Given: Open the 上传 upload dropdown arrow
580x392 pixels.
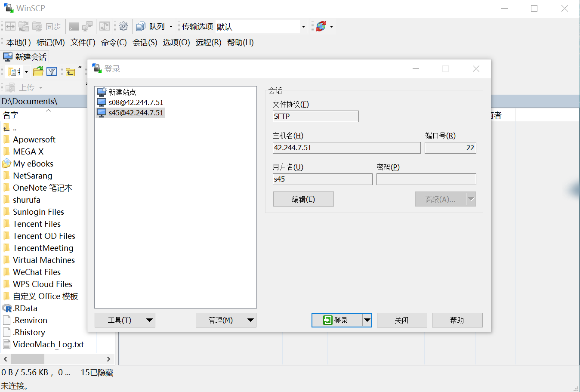Looking at the screenshot, I should (41, 88).
